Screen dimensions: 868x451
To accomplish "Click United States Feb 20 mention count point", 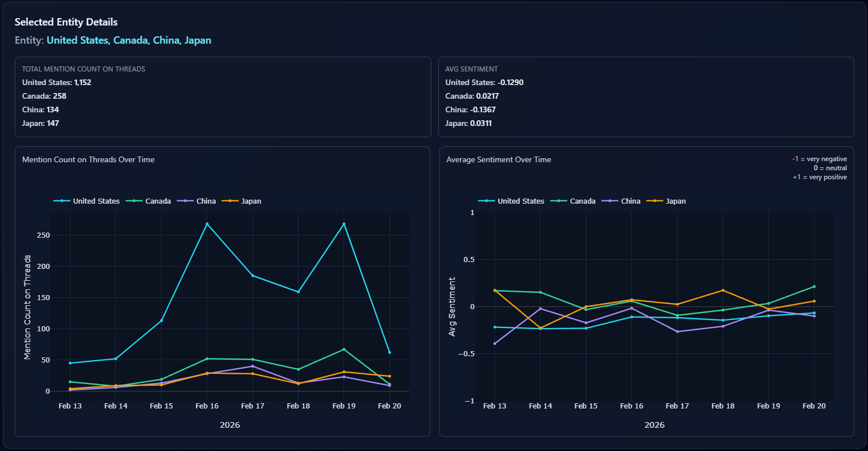I will 389,352.
